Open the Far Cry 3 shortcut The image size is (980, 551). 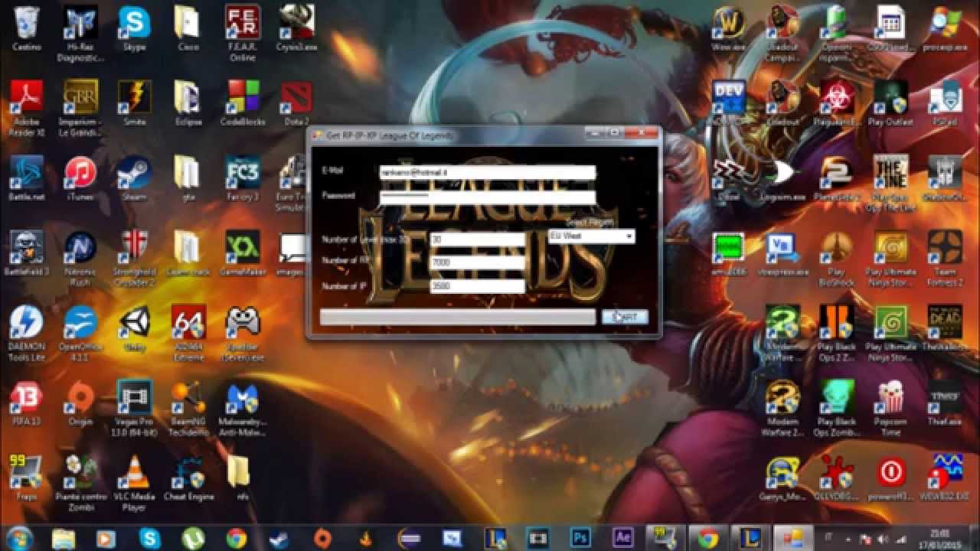pyautogui.click(x=242, y=178)
